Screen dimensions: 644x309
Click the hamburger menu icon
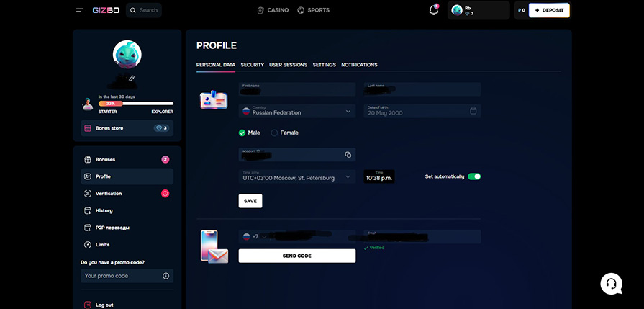point(79,10)
